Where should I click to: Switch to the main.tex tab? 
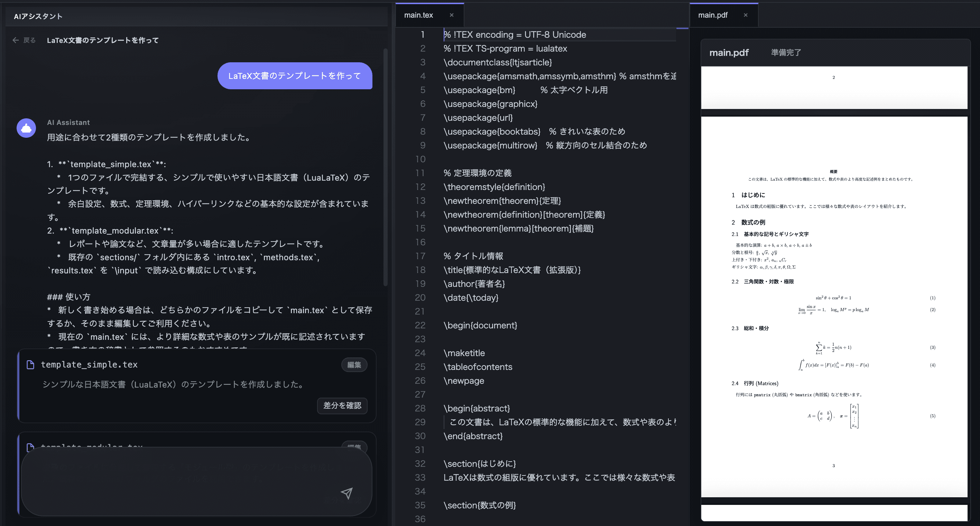pyautogui.click(x=418, y=15)
